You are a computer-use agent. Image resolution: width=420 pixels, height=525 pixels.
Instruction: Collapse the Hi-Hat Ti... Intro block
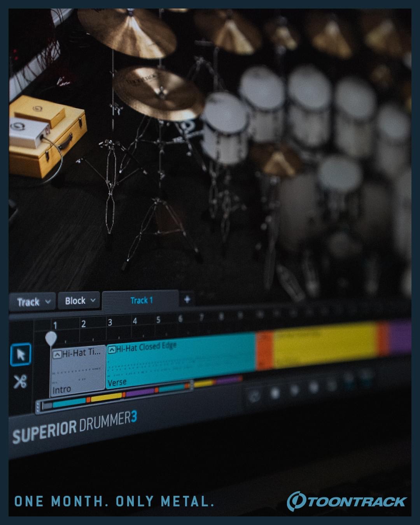[57, 354]
